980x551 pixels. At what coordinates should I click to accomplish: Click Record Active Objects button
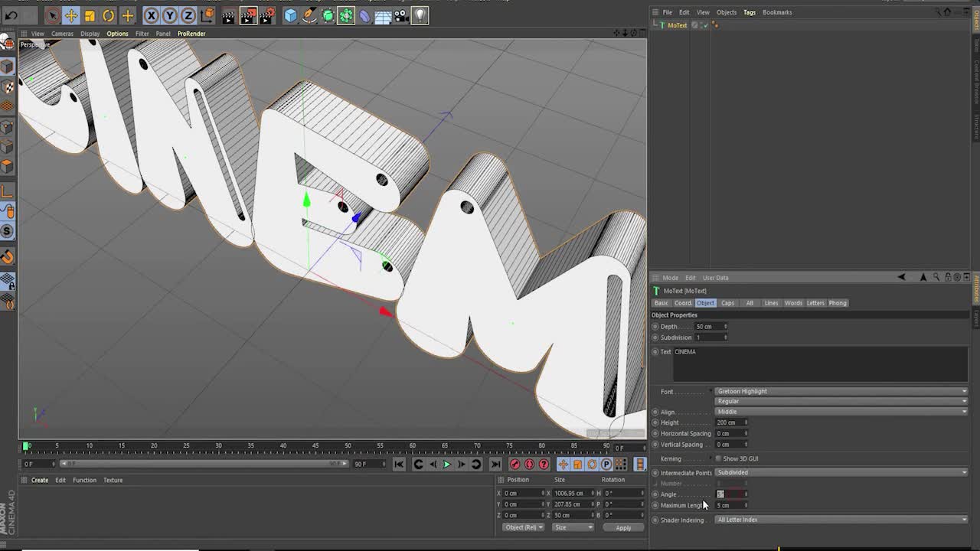click(x=514, y=465)
